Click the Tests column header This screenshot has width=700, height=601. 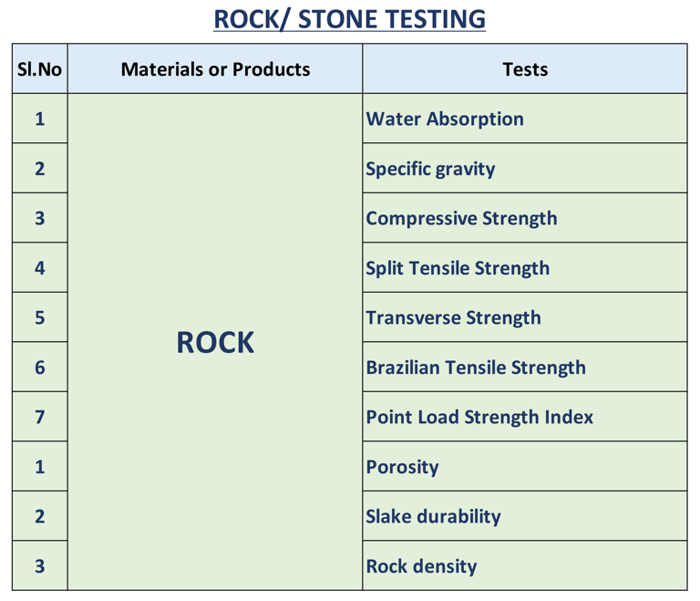pos(525,69)
